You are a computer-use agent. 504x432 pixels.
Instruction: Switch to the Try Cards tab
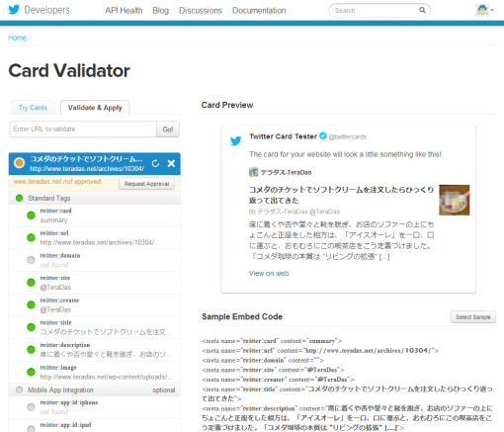[x=33, y=108]
